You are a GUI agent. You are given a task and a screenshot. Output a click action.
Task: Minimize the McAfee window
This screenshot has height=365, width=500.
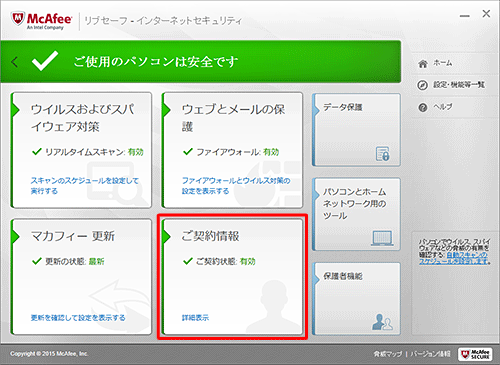465,16
